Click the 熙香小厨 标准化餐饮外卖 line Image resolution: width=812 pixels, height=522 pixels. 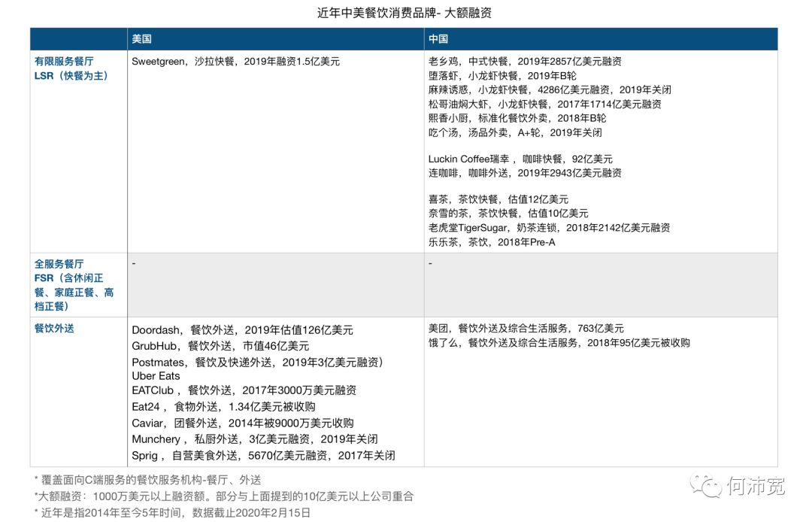(517, 118)
